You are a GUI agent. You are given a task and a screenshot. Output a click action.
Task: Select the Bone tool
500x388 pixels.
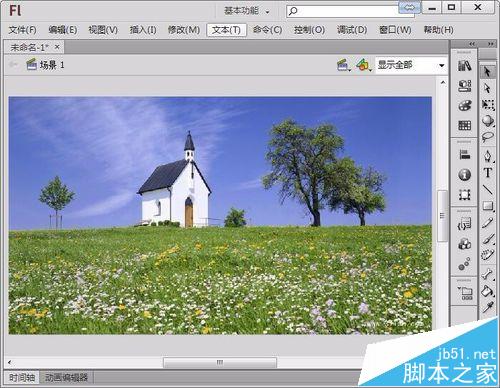(488, 274)
